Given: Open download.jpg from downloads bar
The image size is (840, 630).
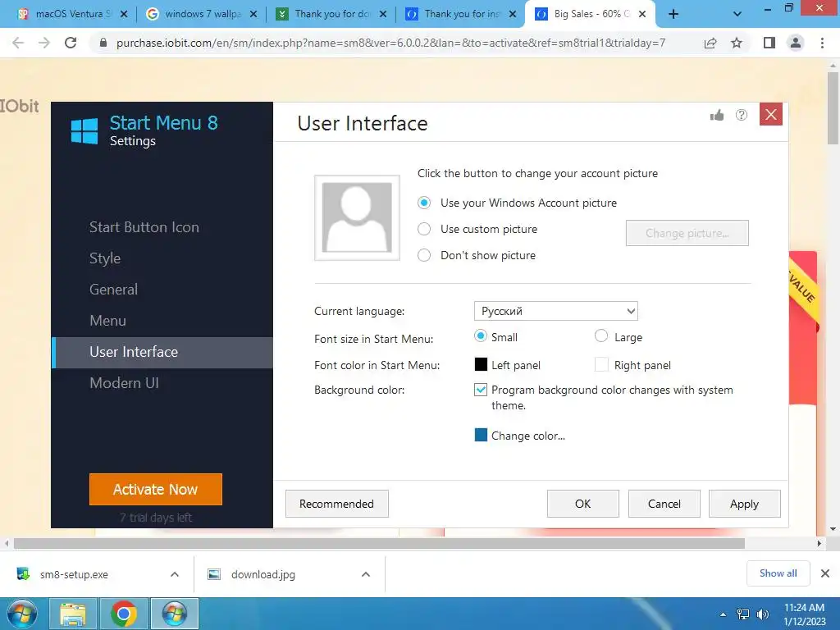Looking at the screenshot, I should pos(263,574).
